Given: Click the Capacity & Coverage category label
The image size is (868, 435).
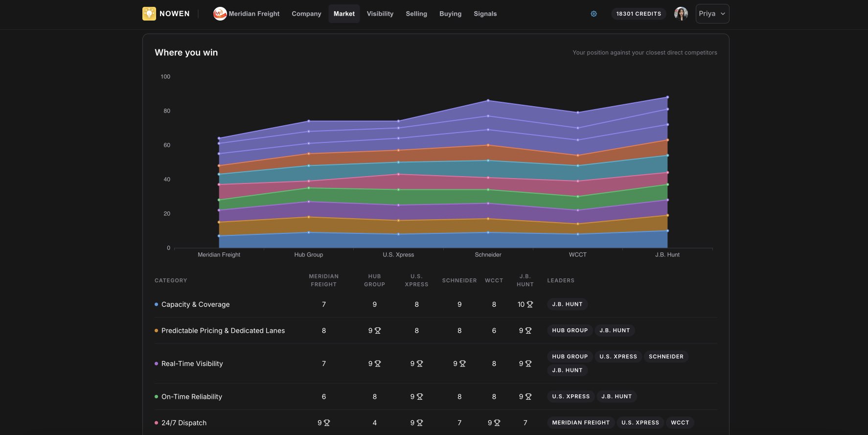Looking at the screenshot, I should click(x=195, y=304).
